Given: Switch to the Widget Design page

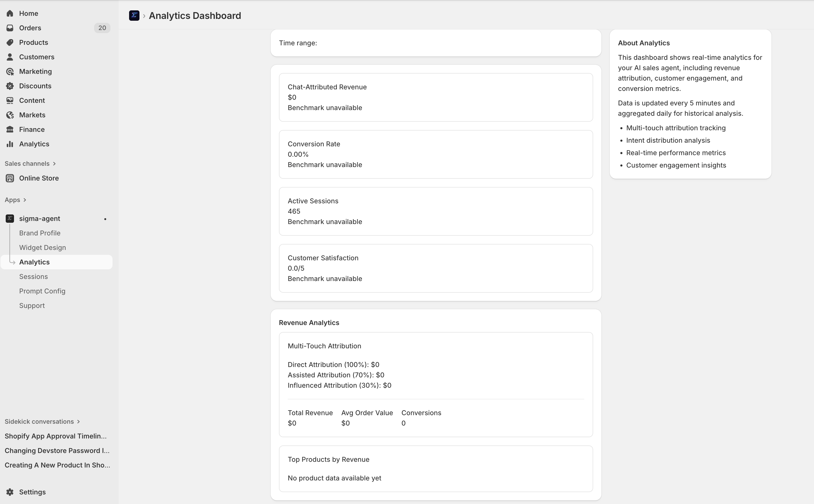Looking at the screenshot, I should (x=42, y=247).
